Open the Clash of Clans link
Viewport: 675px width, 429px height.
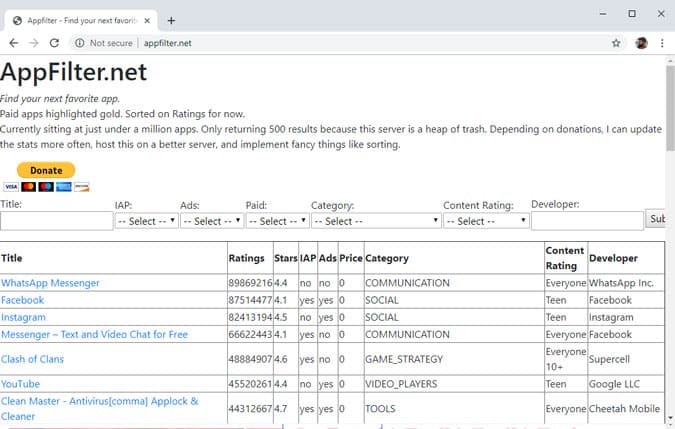pos(34,359)
